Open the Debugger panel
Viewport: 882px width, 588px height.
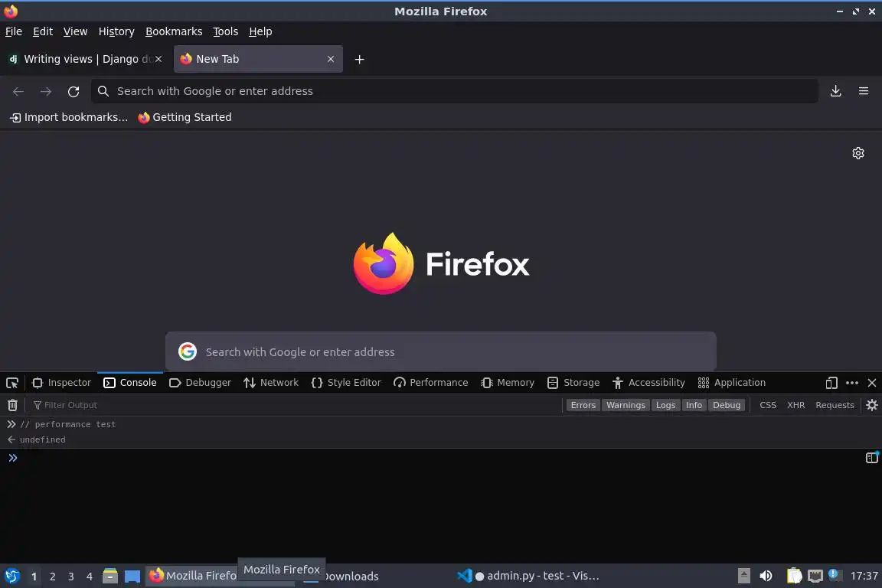pyautogui.click(x=201, y=383)
